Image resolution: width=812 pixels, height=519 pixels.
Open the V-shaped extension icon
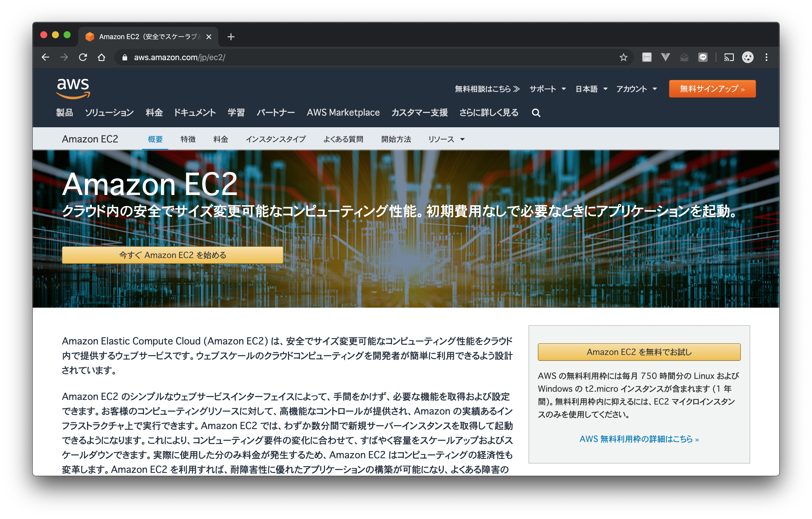pos(665,58)
